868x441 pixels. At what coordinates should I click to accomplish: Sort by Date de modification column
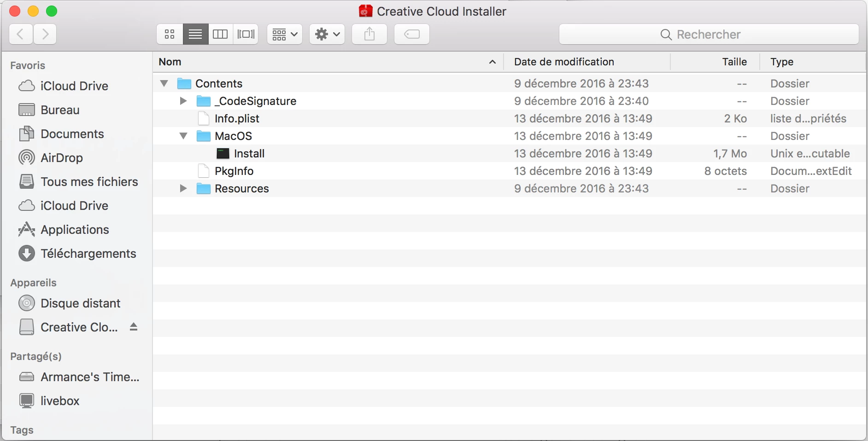tap(586, 62)
